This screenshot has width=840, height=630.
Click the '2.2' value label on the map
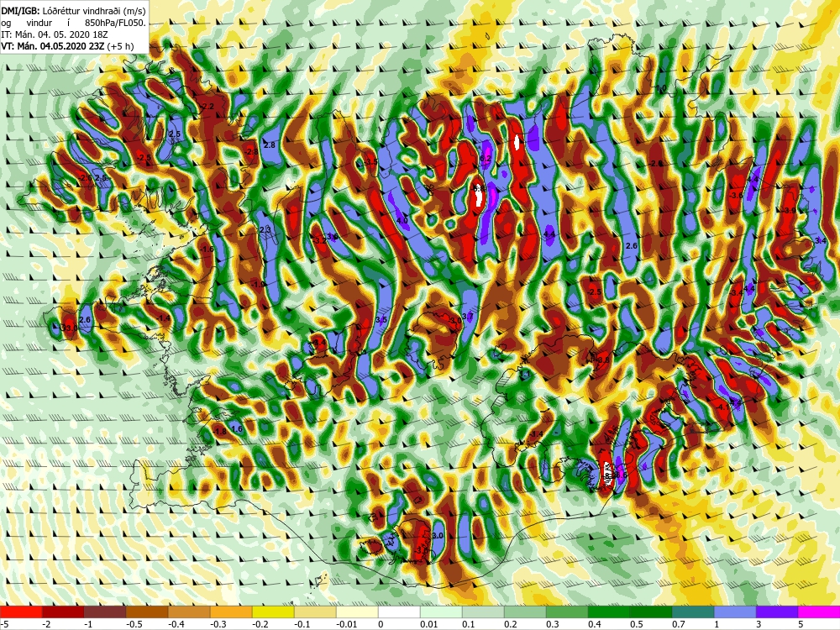(x=208, y=107)
